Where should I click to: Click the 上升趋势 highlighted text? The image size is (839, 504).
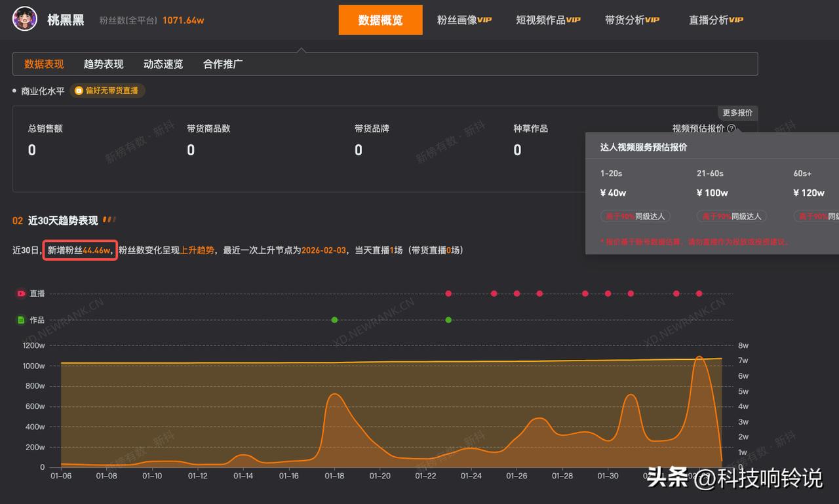point(197,250)
